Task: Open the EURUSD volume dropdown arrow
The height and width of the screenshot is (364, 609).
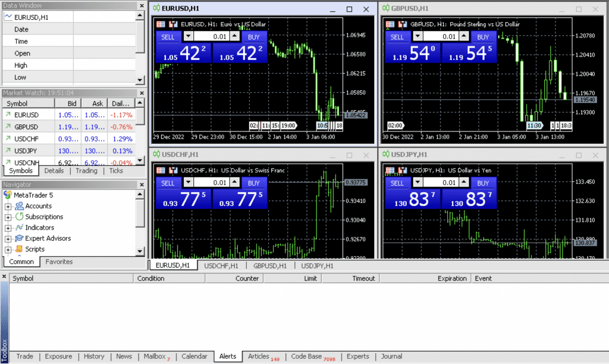Action: 188,36
